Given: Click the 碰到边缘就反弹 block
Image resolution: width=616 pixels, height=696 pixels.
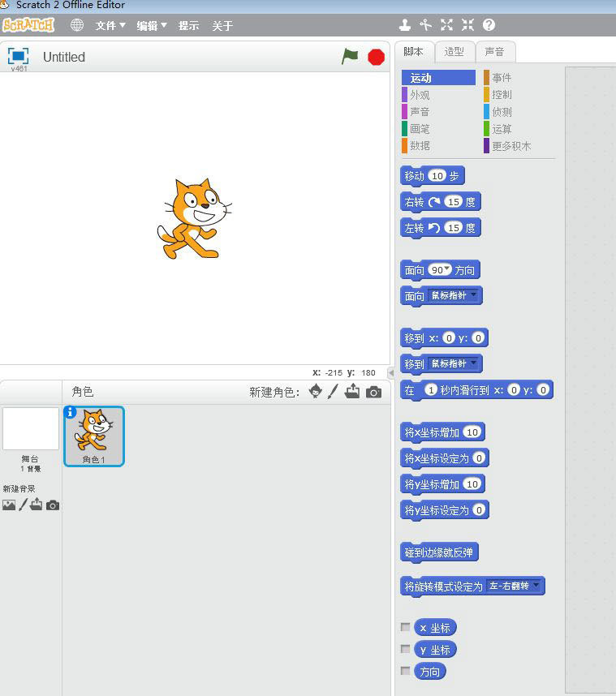Looking at the screenshot, I should pyautogui.click(x=439, y=552).
